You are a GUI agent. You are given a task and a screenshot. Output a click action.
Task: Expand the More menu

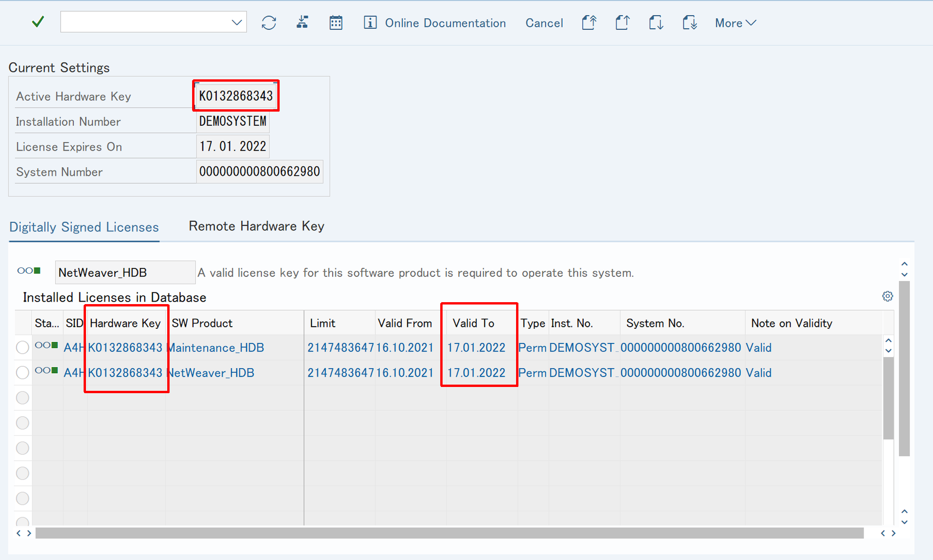point(735,23)
